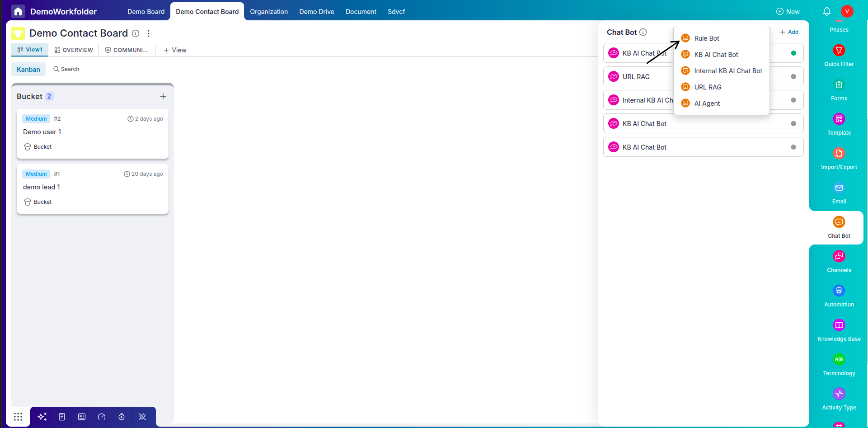This screenshot has width=868, height=428.
Task: Choose Rule Bot from the add menu
Action: 721,38
